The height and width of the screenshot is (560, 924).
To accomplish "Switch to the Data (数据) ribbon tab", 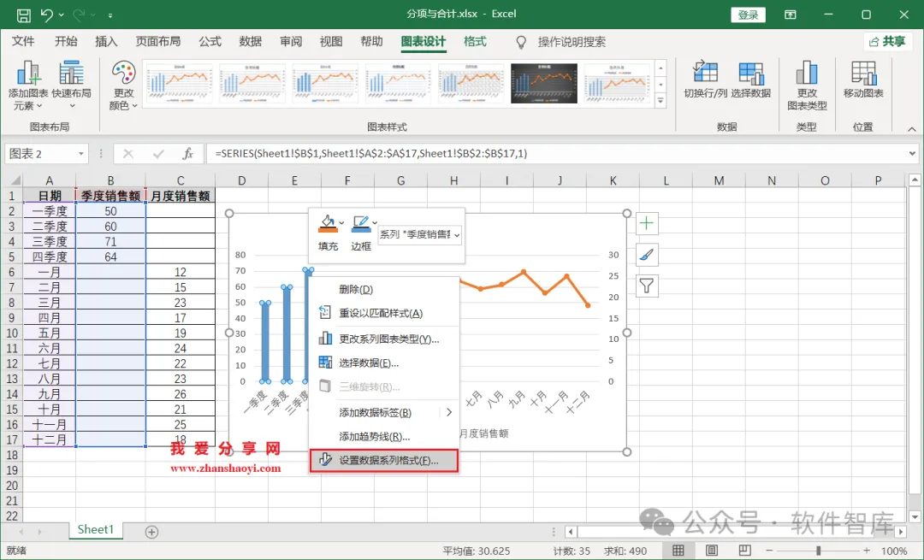I will click(251, 41).
